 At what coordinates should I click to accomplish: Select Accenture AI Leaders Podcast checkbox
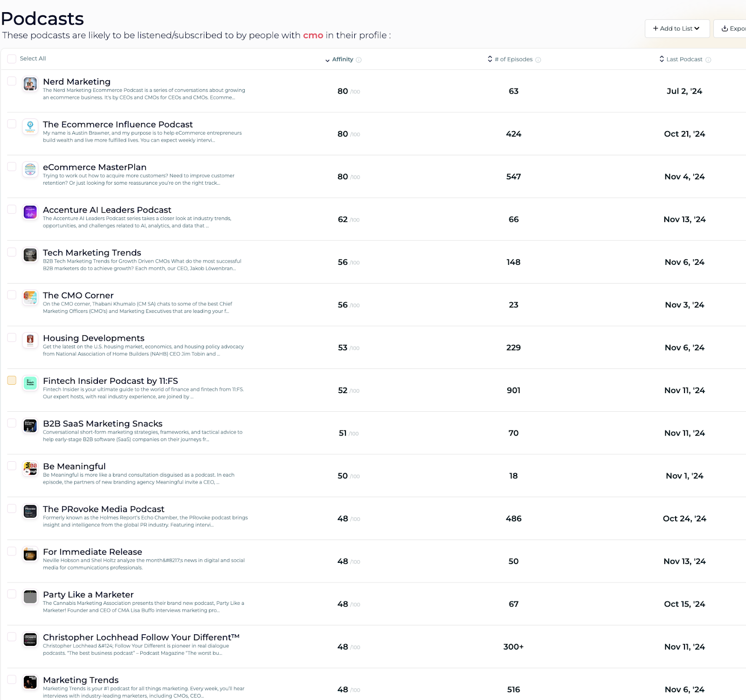click(12, 209)
